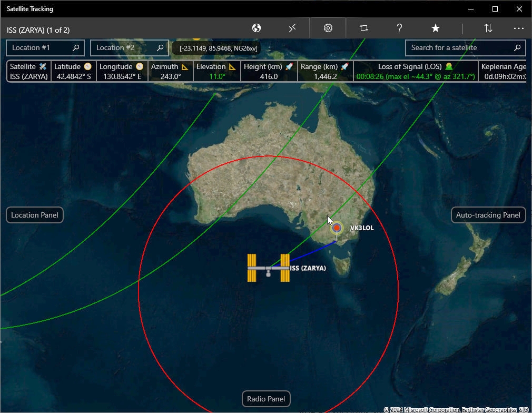Focus the Location #1 search box

(x=40, y=48)
